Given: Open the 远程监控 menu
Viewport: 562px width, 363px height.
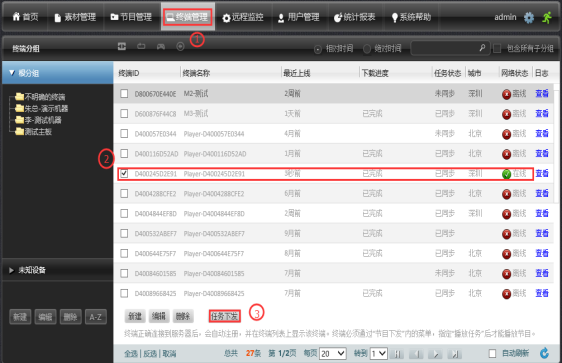Looking at the screenshot, I should click(243, 17).
